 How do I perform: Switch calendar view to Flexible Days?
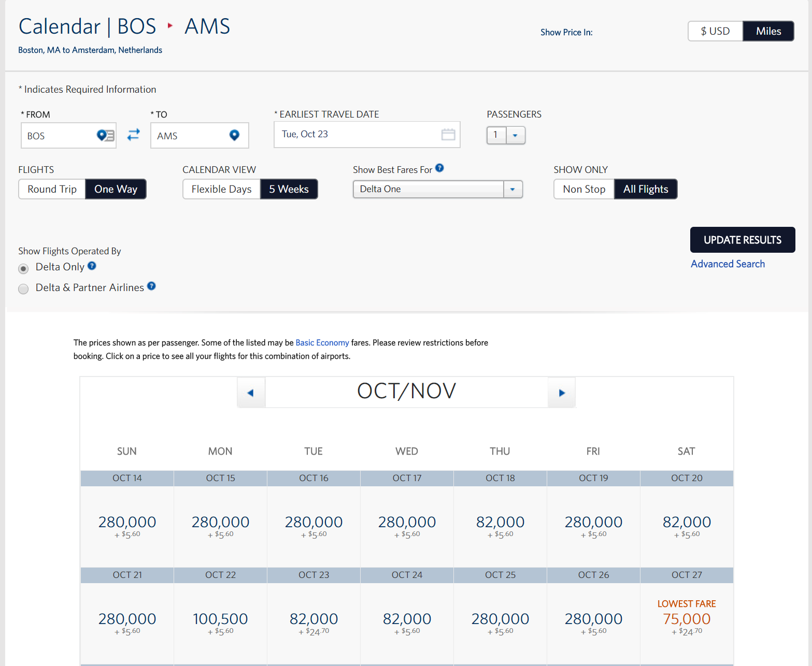(x=221, y=189)
